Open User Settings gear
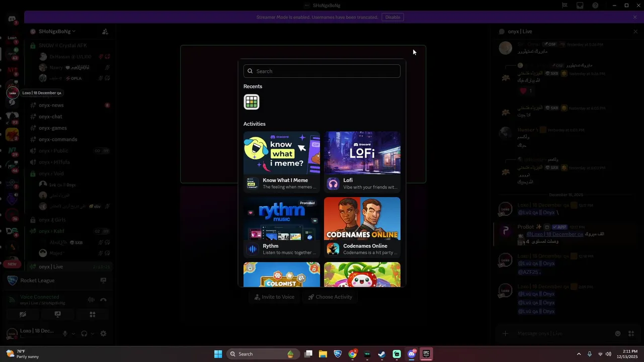Screen dimensions: 644x362 click(103, 333)
